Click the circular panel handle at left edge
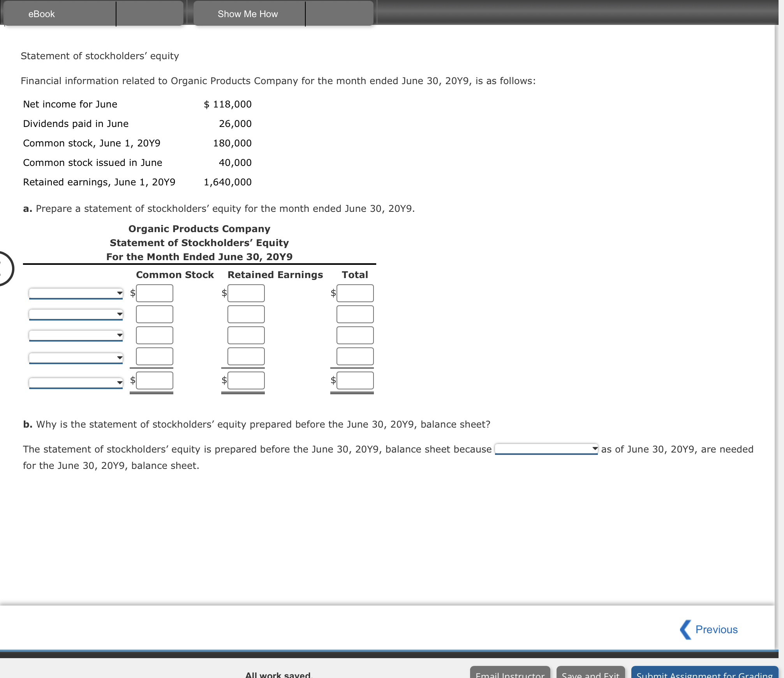784x678 pixels. click(5, 269)
